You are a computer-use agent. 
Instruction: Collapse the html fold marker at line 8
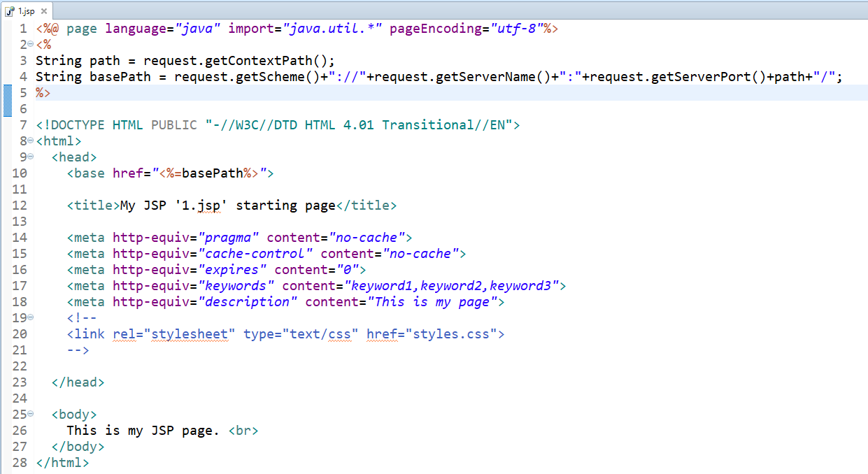pos(30,141)
